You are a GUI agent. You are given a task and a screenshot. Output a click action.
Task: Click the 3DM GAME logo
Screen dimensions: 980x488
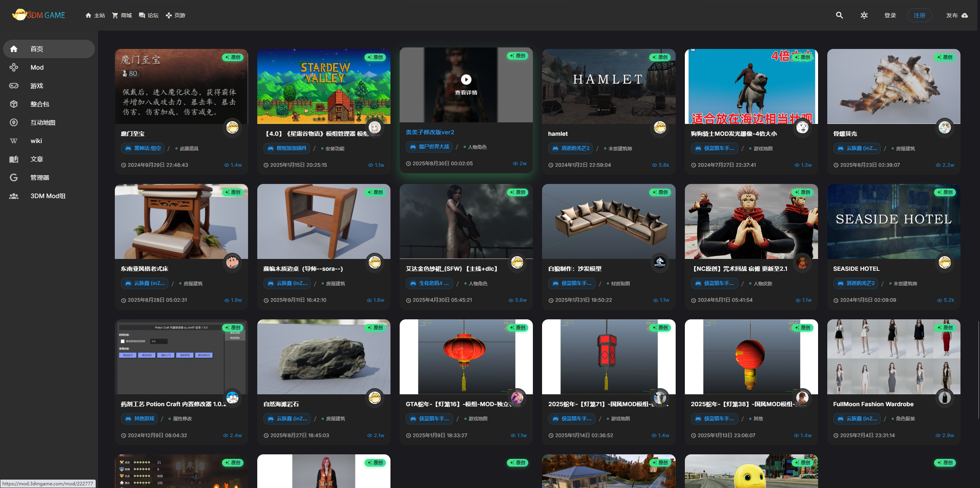[x=39, y=15]
